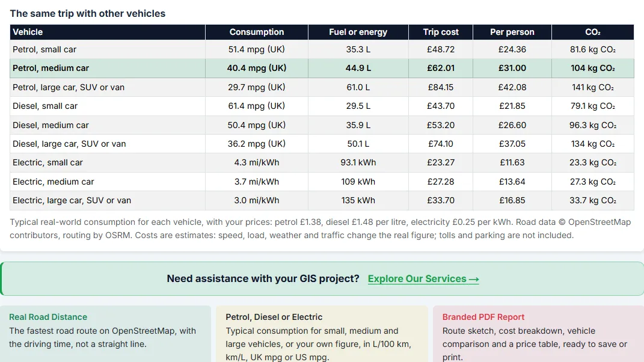The width and height of the screenshot is (644, 362).
Task: Click the Branded PDF Report card heading
Action: pos(483,317)
